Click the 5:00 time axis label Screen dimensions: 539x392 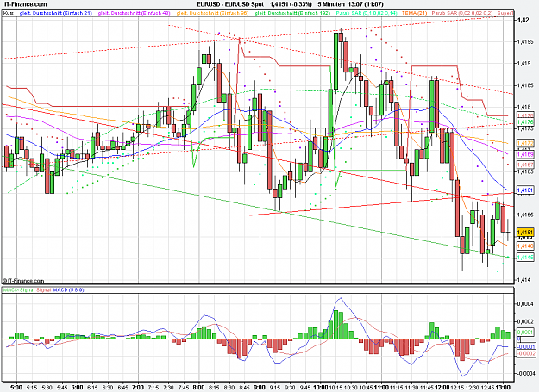pos(16,388)
